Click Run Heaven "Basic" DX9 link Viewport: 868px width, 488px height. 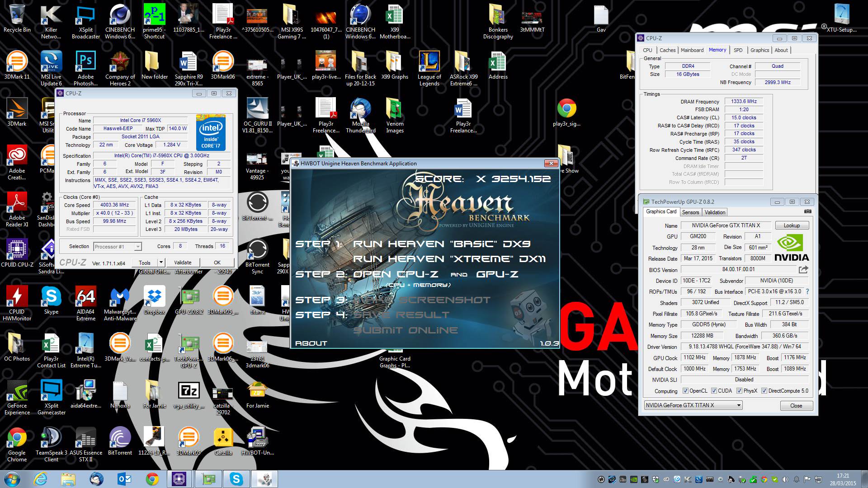tap(441, 244)
